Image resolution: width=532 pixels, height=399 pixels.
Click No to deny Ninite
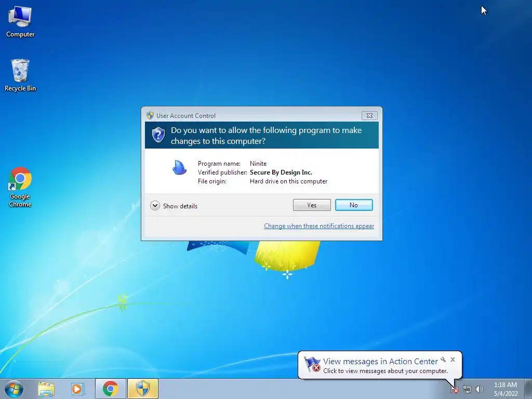[x=354, y=205]
